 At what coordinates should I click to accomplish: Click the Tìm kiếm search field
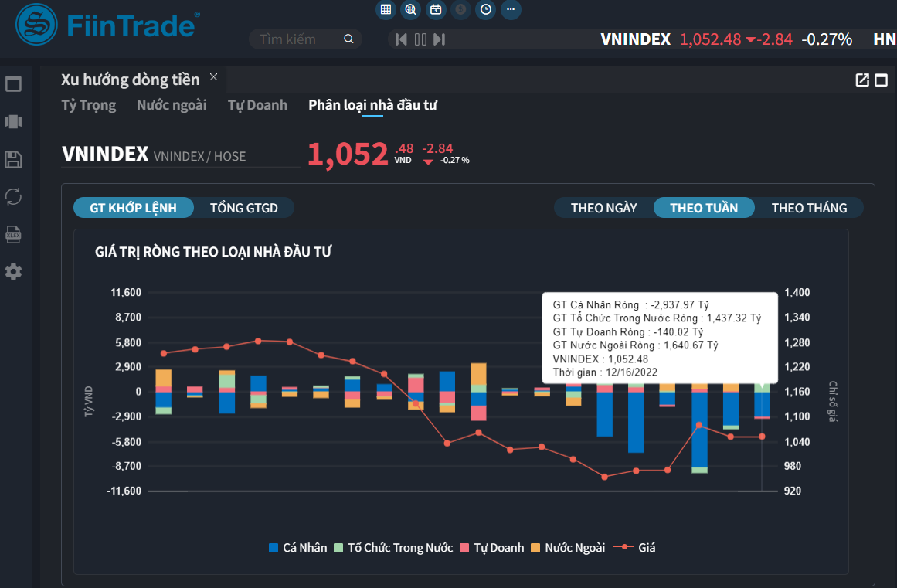click(x=297, y=39)
